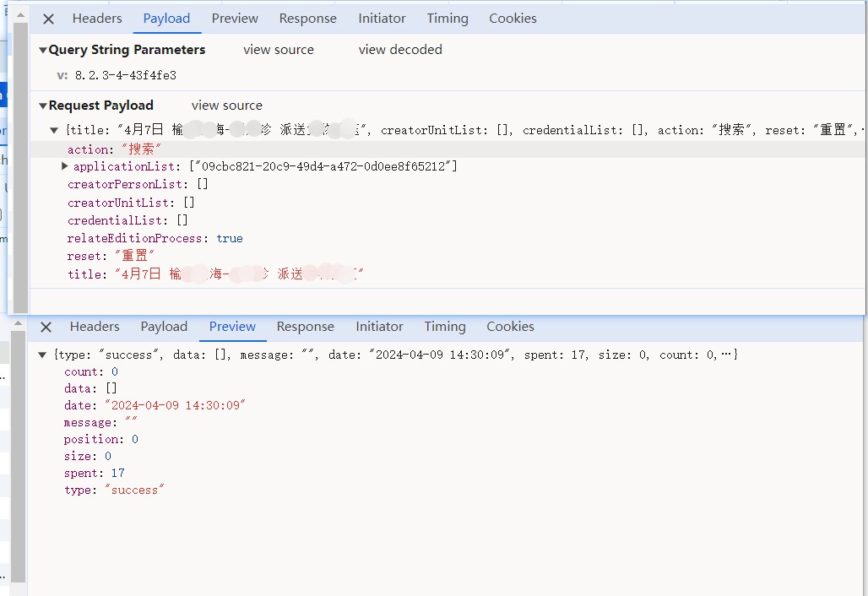Click view source beside Request Payload
This screenshot has height=596, width=868.
[226, 106]
